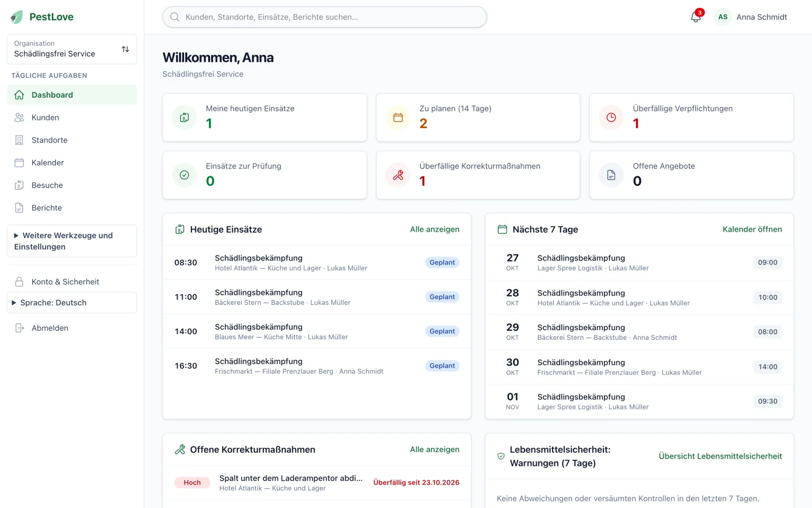Click the 09:00 time badge on 27 OKT
This screenshot has width=812, height=508.
click(767, 263)
